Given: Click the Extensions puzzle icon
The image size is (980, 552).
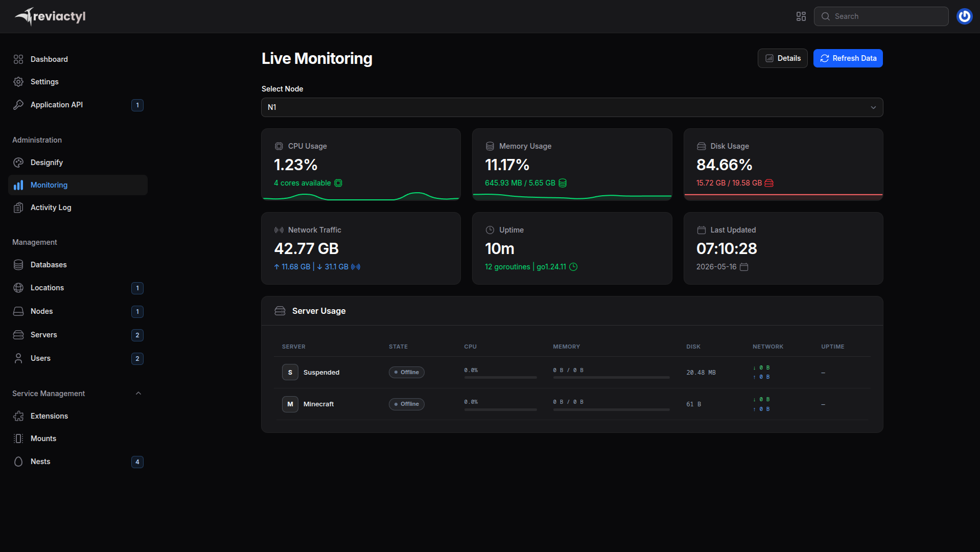Looking at the screenshot, I should 18,416.
